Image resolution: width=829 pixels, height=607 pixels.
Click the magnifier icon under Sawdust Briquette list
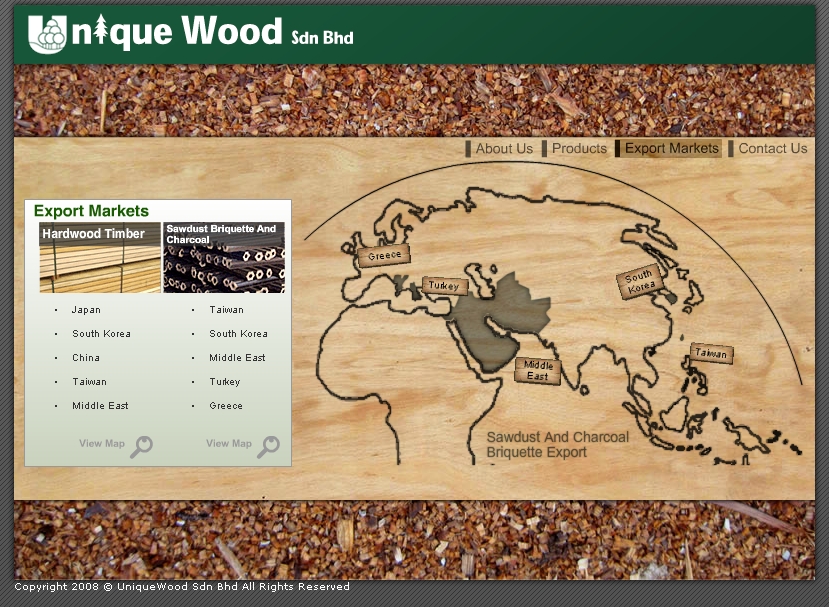tap(268, 446)
